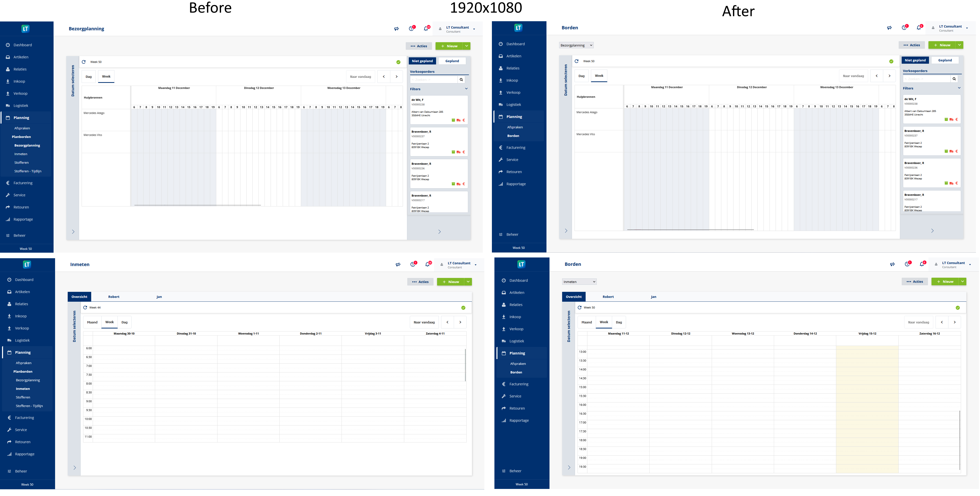Click Naar vandaag in Week 44 calendar
980x496 pixels.
pyautogui.click(x=424, y=322)
